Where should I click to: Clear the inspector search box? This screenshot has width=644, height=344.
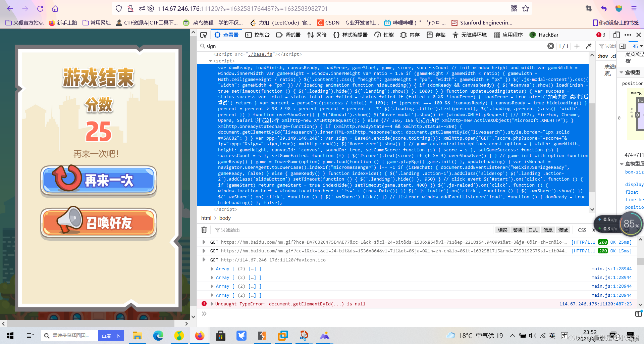click(x=551, y=46)
